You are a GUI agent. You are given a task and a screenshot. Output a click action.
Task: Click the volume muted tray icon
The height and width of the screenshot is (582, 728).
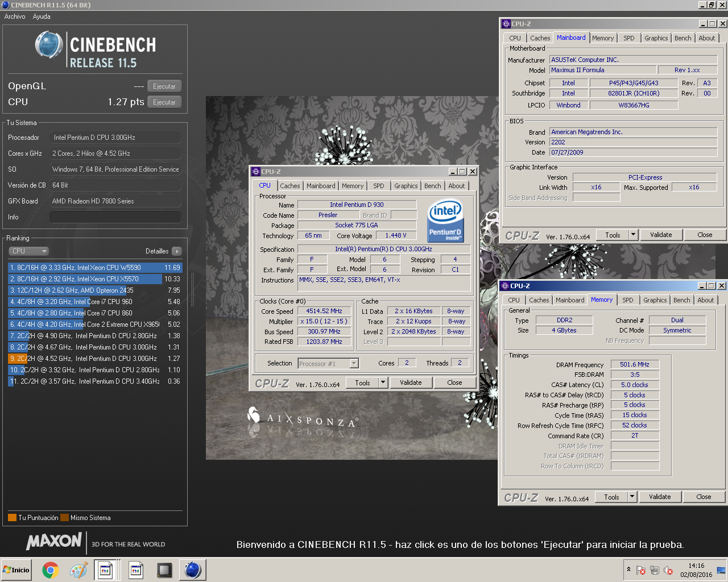pos(668,570)
